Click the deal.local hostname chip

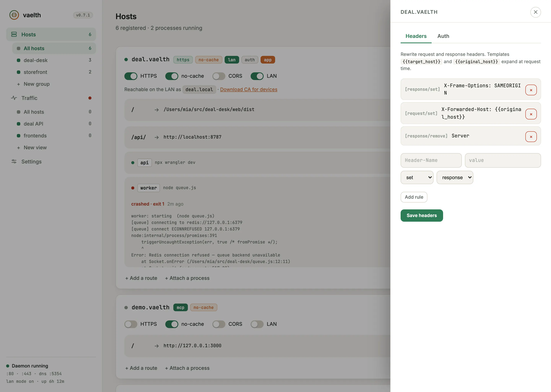(199, 90)
